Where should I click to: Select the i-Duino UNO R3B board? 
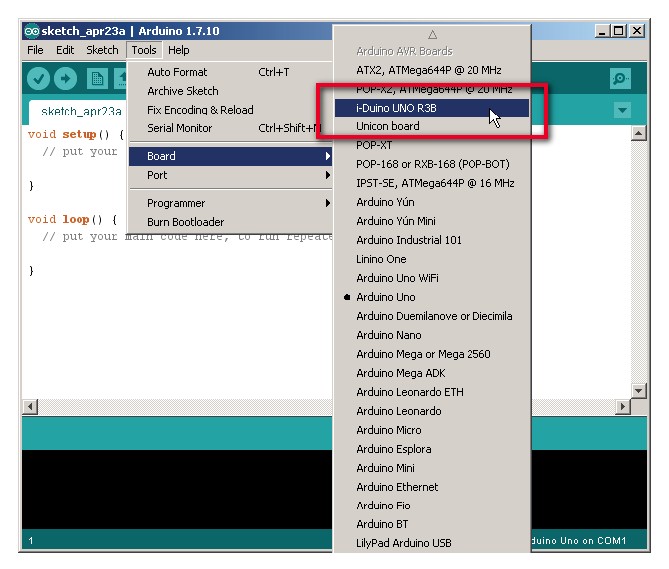(432, 108)
